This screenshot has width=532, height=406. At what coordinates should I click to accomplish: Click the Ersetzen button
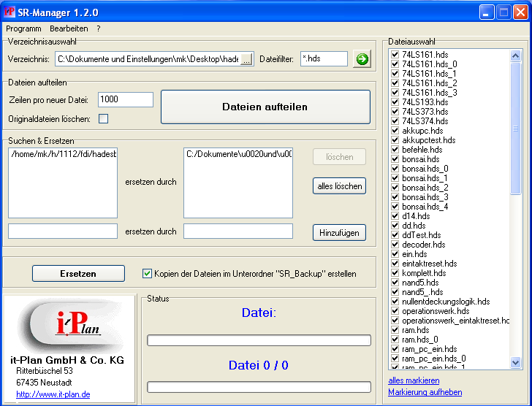[x=78, y=274]
